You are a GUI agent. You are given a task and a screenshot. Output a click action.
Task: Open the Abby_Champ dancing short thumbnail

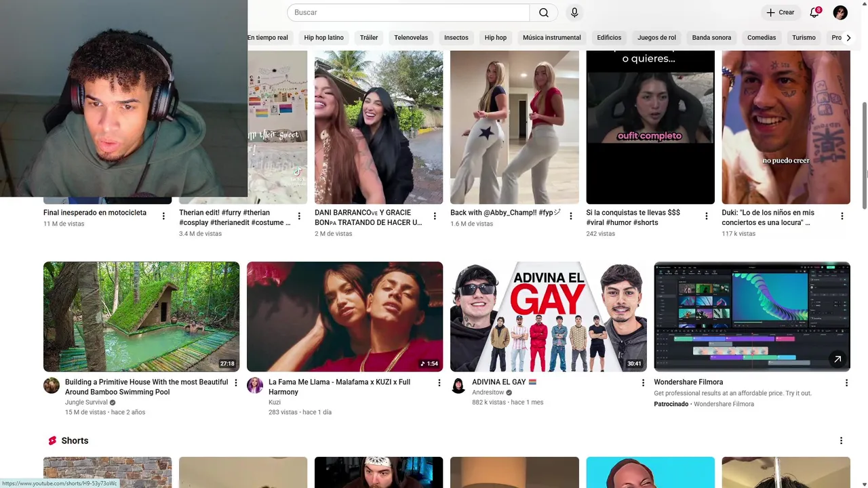click(515, 127)
